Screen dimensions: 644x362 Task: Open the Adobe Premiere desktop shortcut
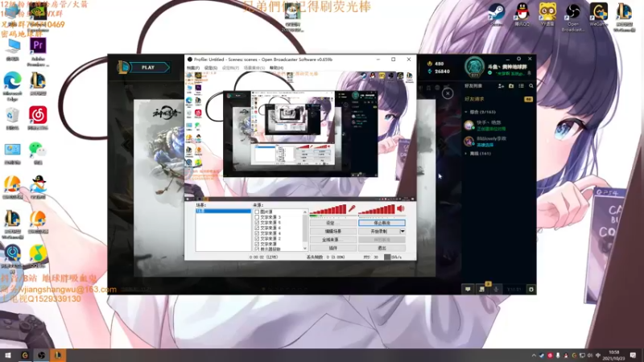click(38, 51)
